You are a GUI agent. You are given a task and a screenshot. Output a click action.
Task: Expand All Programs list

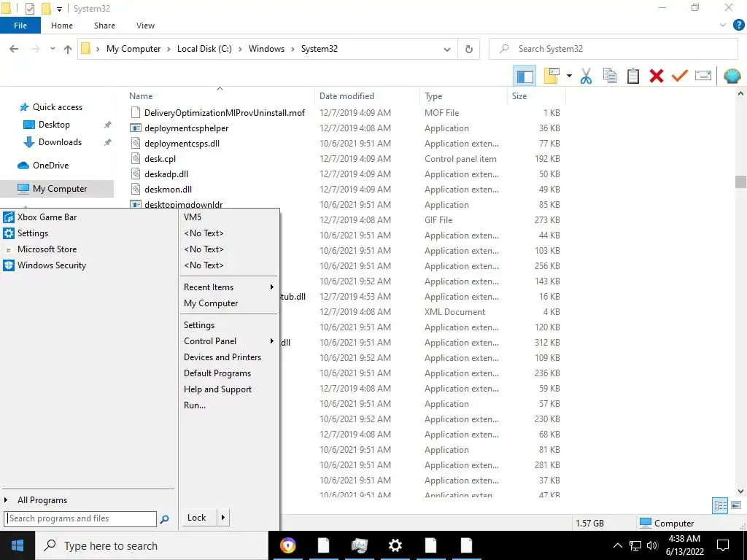click(42, 500)
